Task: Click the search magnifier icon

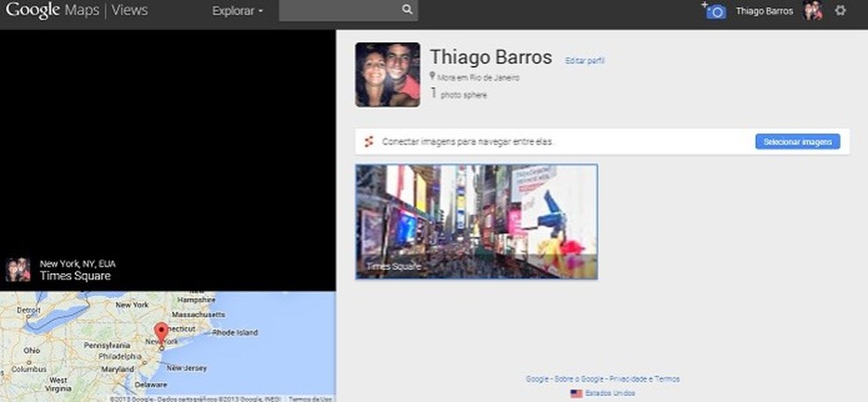Action: [x=407, y=11]
